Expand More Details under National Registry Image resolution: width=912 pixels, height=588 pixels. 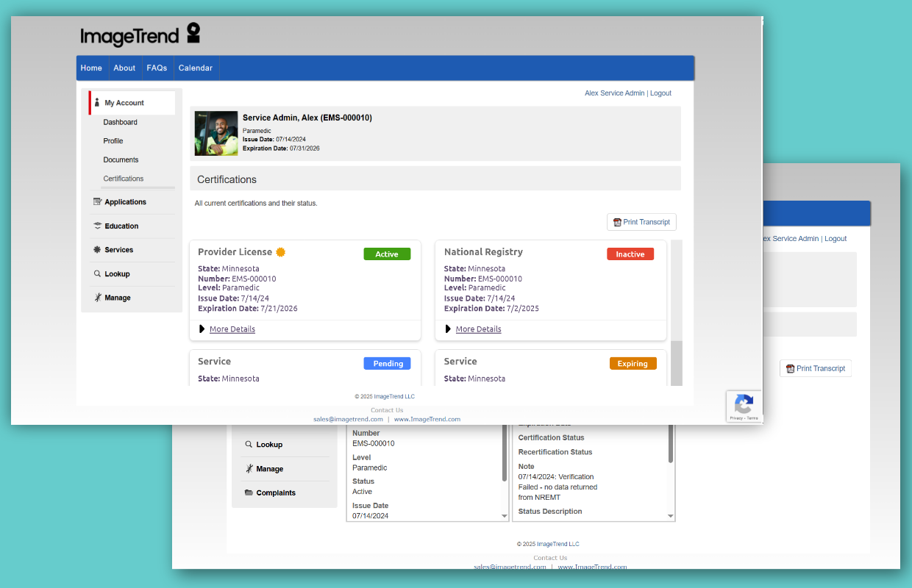click(x=478, y=329)
